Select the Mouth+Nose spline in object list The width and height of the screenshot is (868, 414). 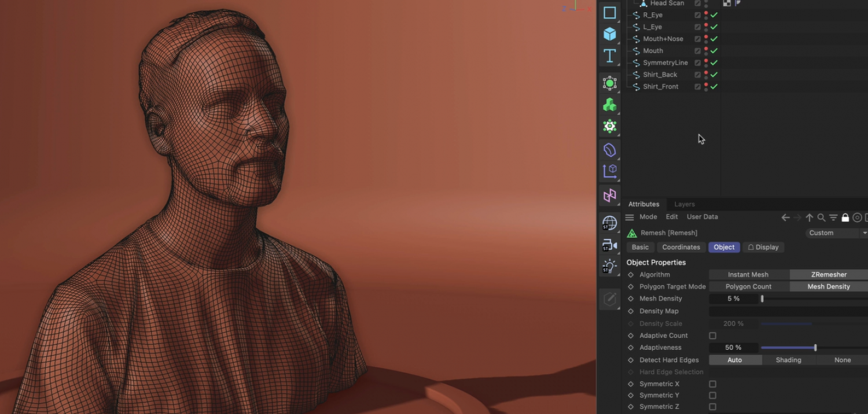pyautogui.click(x=663, y=39)
